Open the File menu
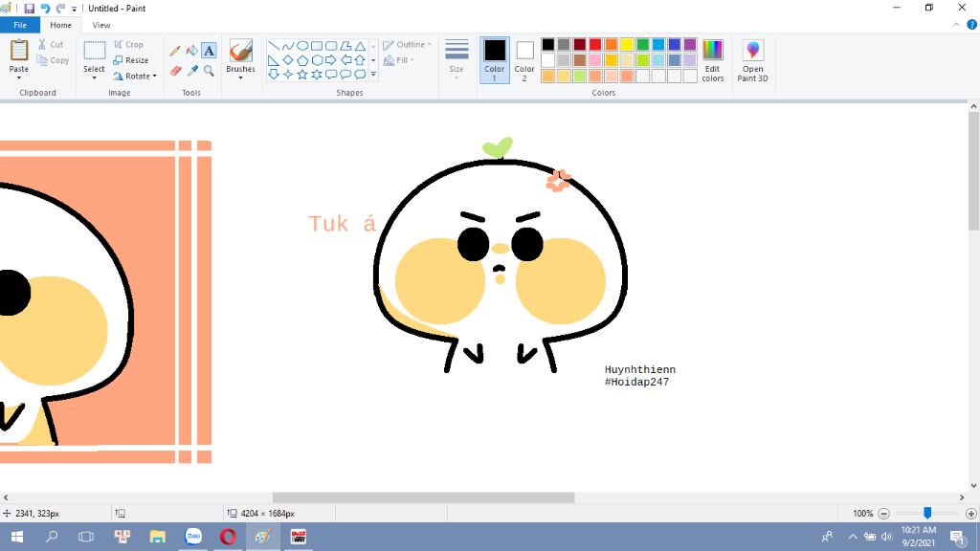 coord(20,25)
